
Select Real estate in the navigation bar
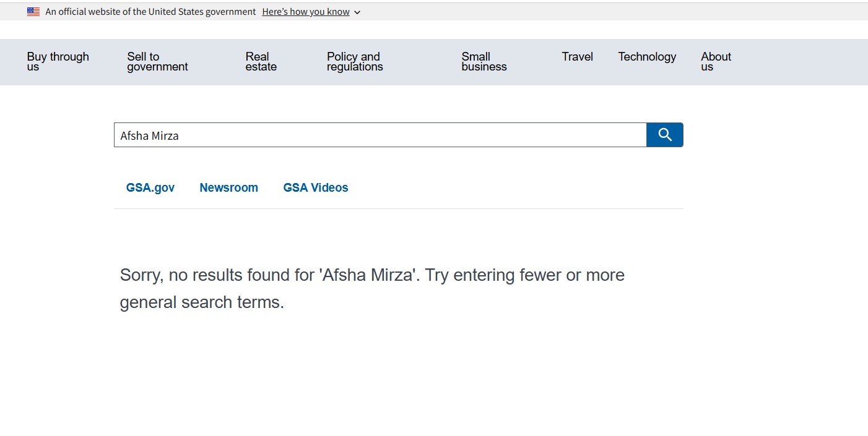coord(261,62)
